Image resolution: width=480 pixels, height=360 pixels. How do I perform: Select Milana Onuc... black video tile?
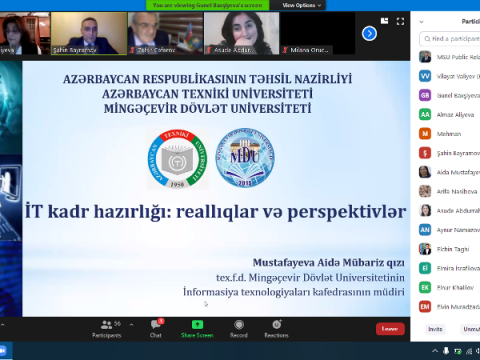point(318,33)
